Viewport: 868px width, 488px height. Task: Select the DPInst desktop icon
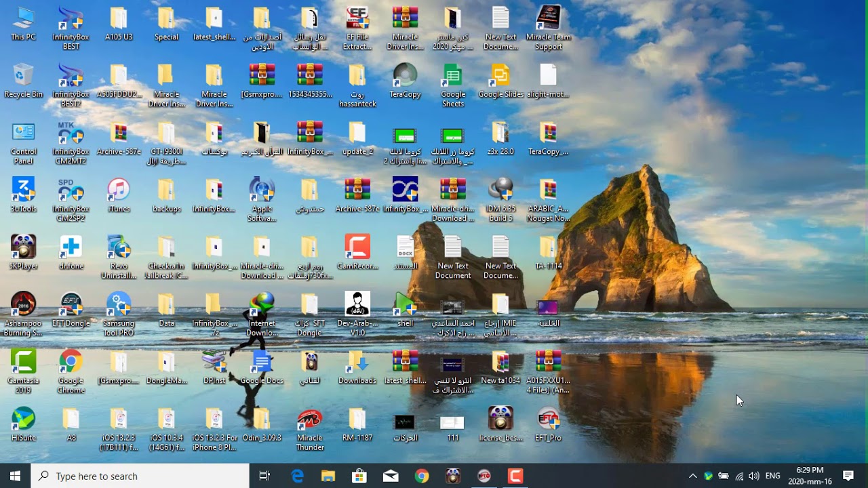coord(214,367)
